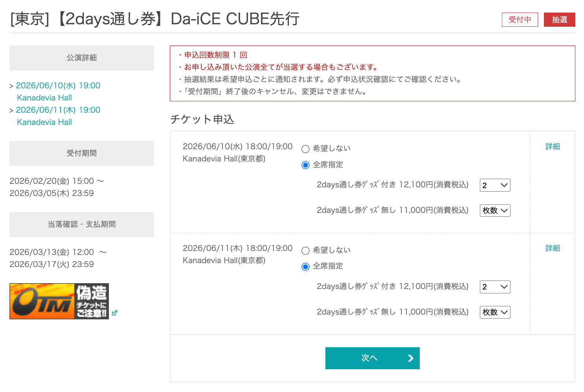
Task: Open the 06/11 グッズ無し 枚数 dropdown
Action: pos(495,312)
